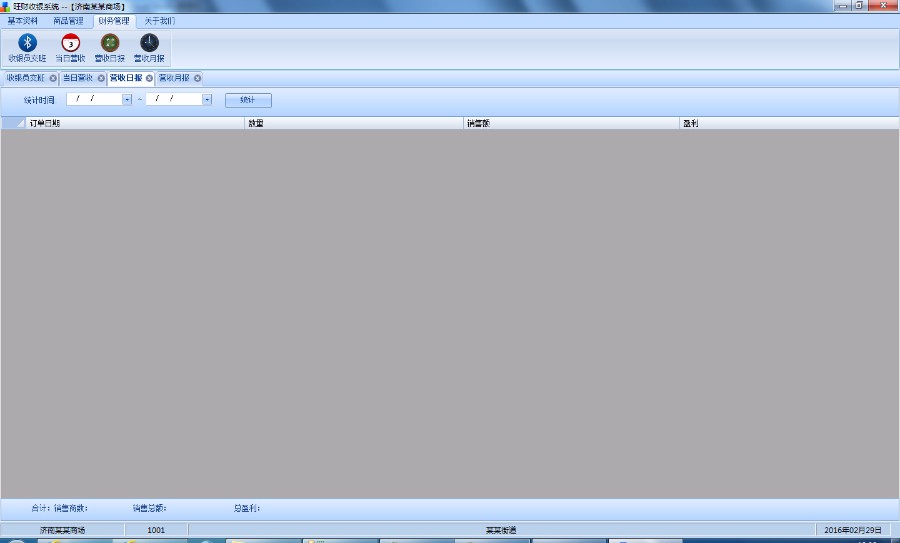Viewport: 900px width, 543px height.
Task: Sort by the 订单日期 column header
Action: pos(135,123)
